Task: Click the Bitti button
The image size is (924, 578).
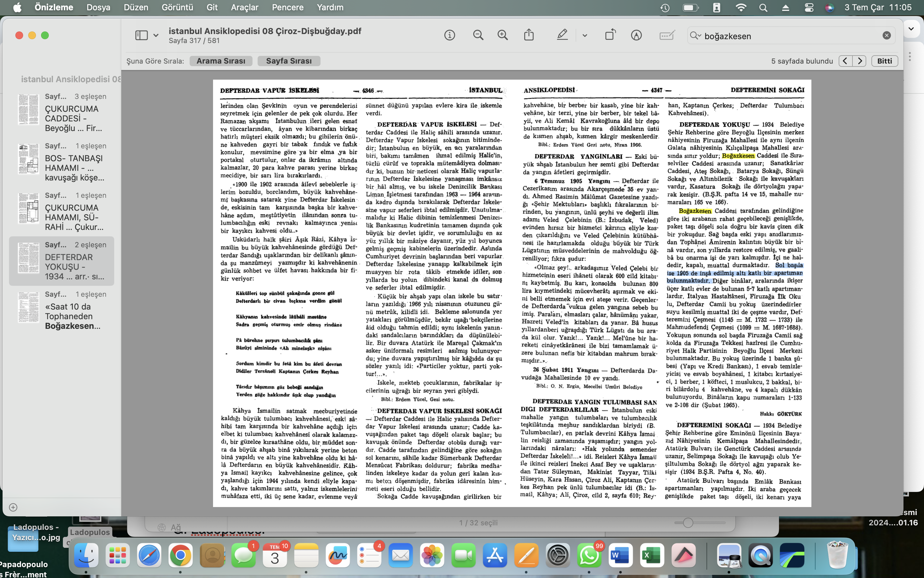Action: (x=884, y=61)
